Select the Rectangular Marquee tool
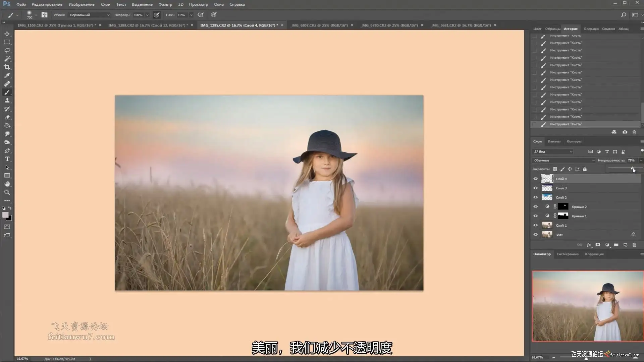 coord(7,42)
